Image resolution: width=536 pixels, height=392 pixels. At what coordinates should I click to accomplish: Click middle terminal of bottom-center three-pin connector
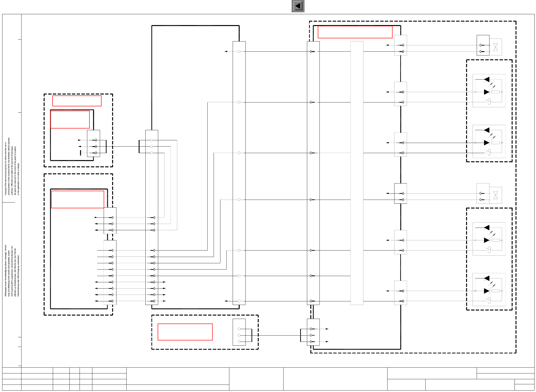coord(239,335)
